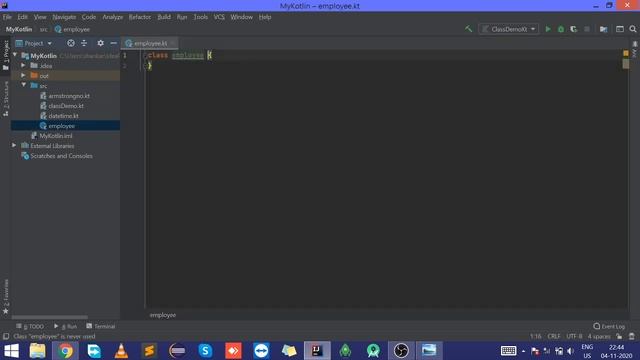
Task: Click the volume icon in the system tray
Action: pyautogui.click(x=571, y=351)
